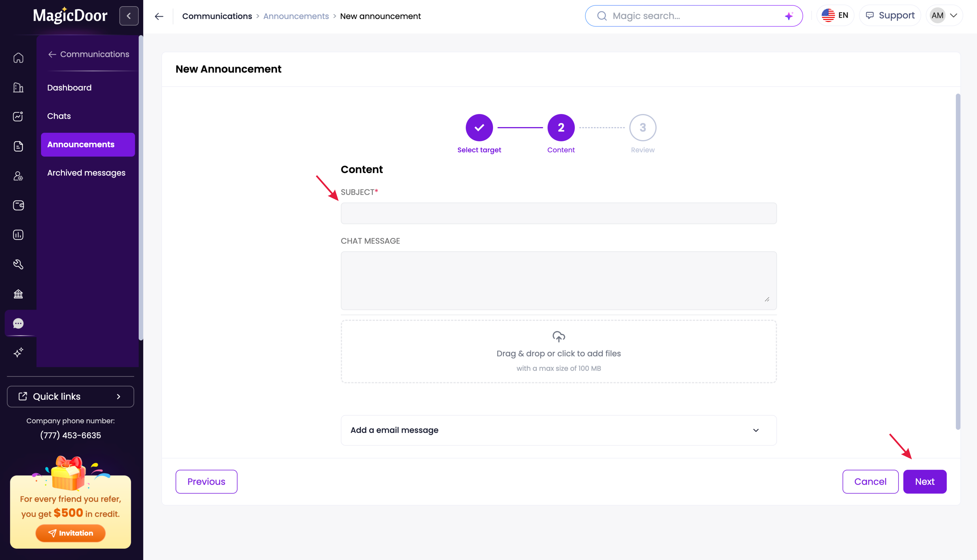The height and width of the screenshot is (560, 977).
Task: Click the Next button
Action: (924, 482)
